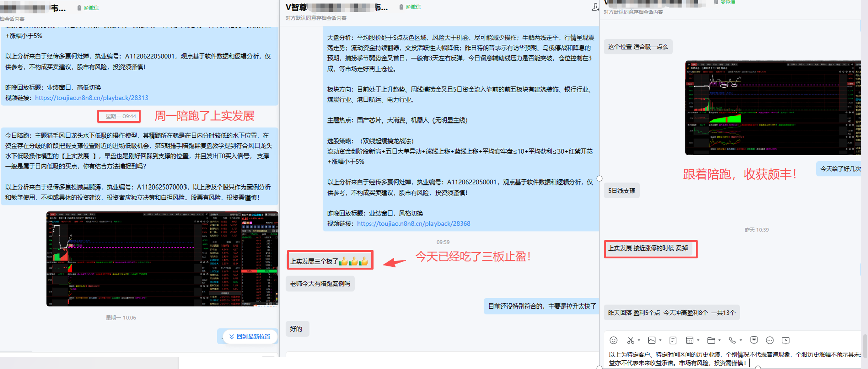Viewport: 868px width, 369px height.
Task: Open the more options ellipsis icon
Action: pyautogui.click(x=770, y=340)
